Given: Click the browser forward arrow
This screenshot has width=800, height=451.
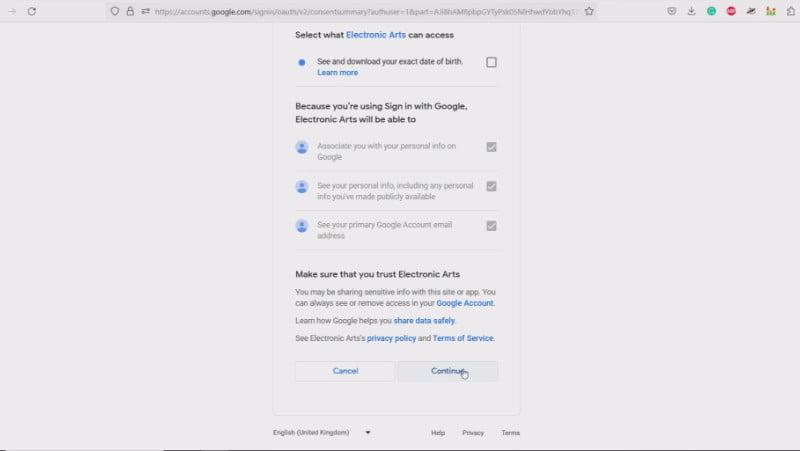Looking at the screenshot, I should point(12,11).
